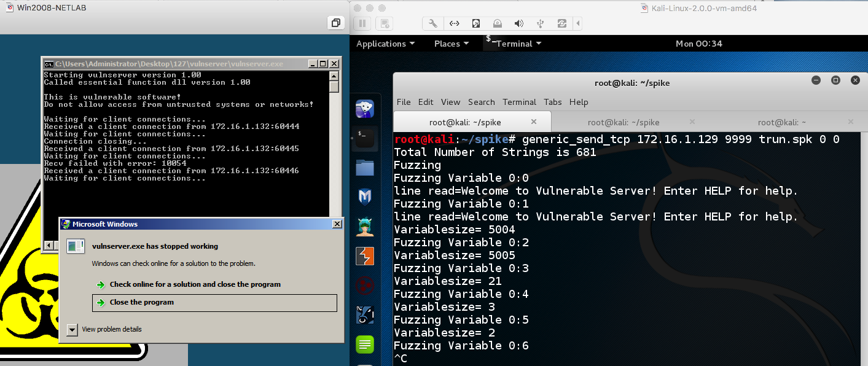Switch to the second root@kali: ~/spike tab
868x366 pixels.
point(624,122)
